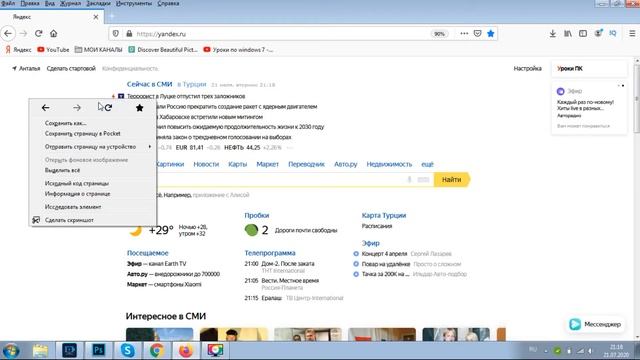The height and width of the screenshot is (360, 640).
Task: Expand Отправить страницу на устройство submenu
Action: point(93,147)
